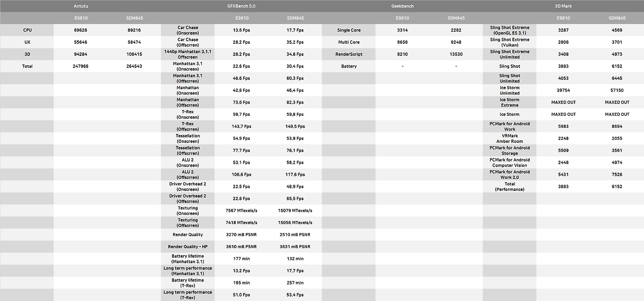Click the 1440p Manhattan 3.1.1 Offscreen label
The width and height of the screenshot is (644, 301).
pyautogui.click(x=188, y=54)
